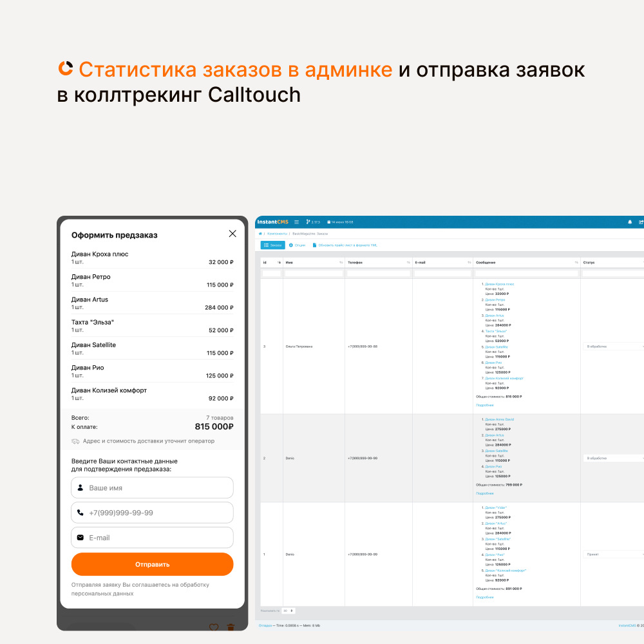Click the hamburger menu icon next to InstantCMS
The width and height of the screenshot is (644, 644).
coord(296,222)
